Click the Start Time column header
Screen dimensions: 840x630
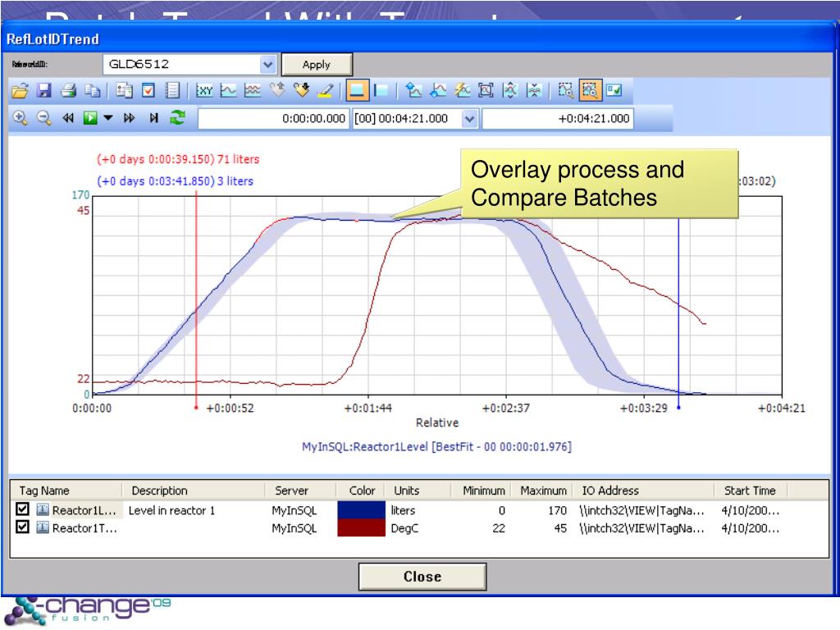[751, 491]
